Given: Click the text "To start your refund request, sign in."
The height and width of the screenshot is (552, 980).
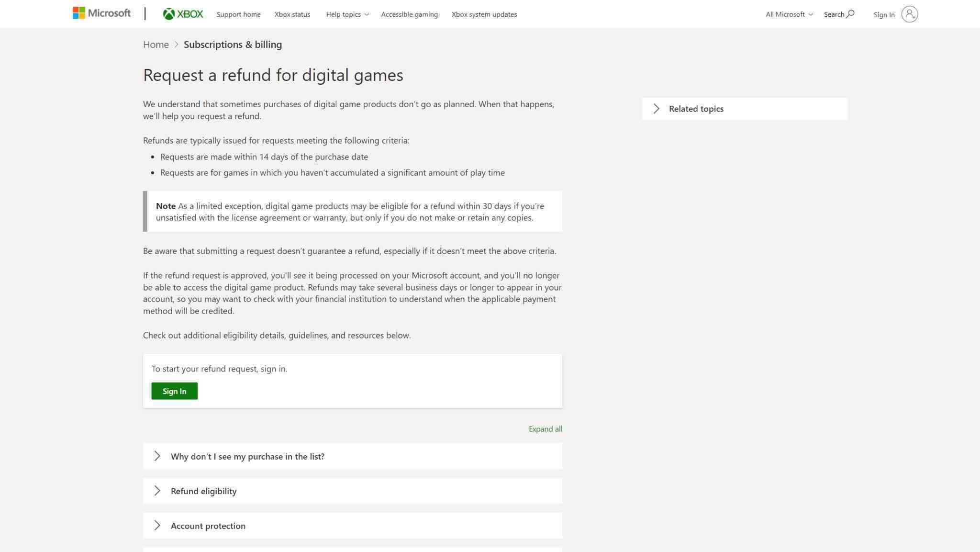Looking at the screenshot, I should click(x=219, y=369).
